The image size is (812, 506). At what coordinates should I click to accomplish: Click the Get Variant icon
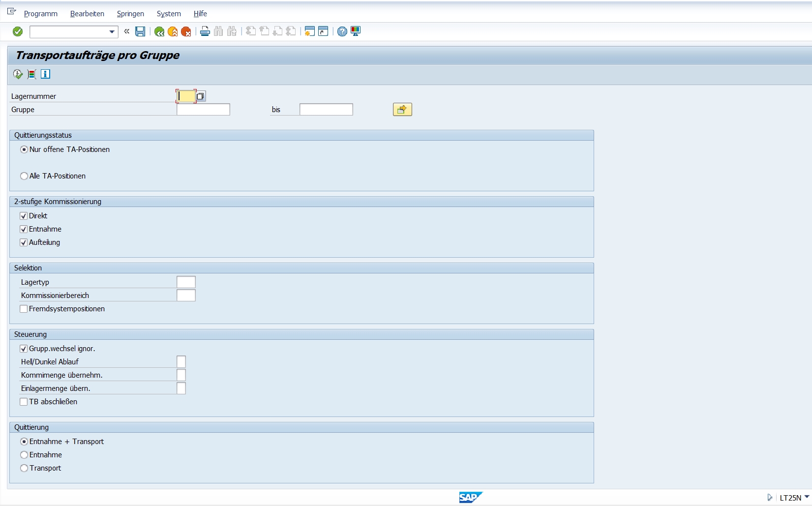click(31, 74)
